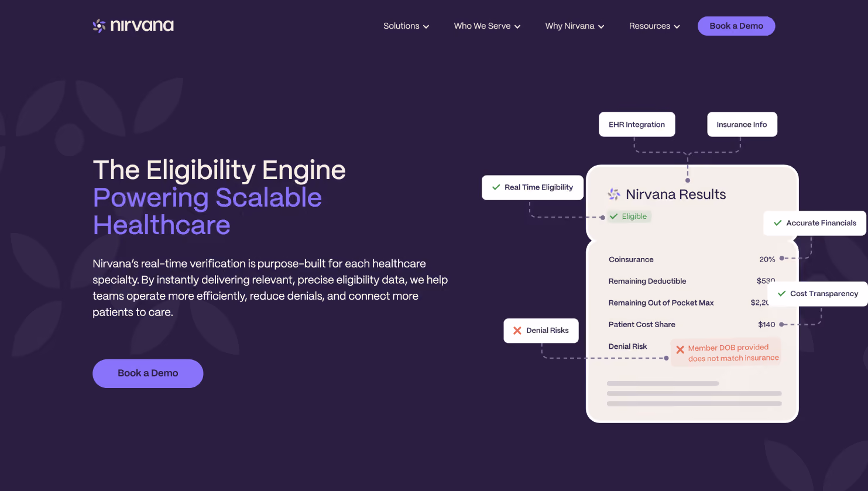The width and height of the screenshot is (868, 491).
Task: Click the Nirvana logo in the header
Action: pos(133,26)
